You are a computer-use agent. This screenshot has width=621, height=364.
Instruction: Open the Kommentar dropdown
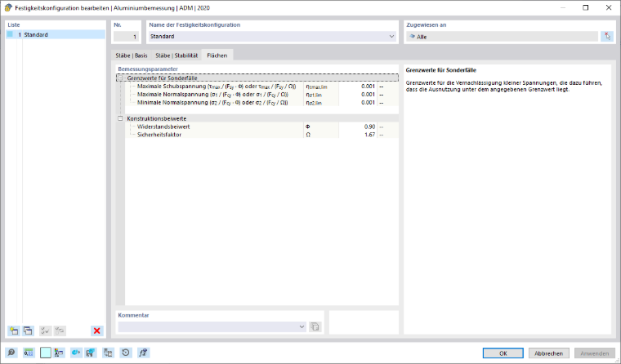point(302,326)
